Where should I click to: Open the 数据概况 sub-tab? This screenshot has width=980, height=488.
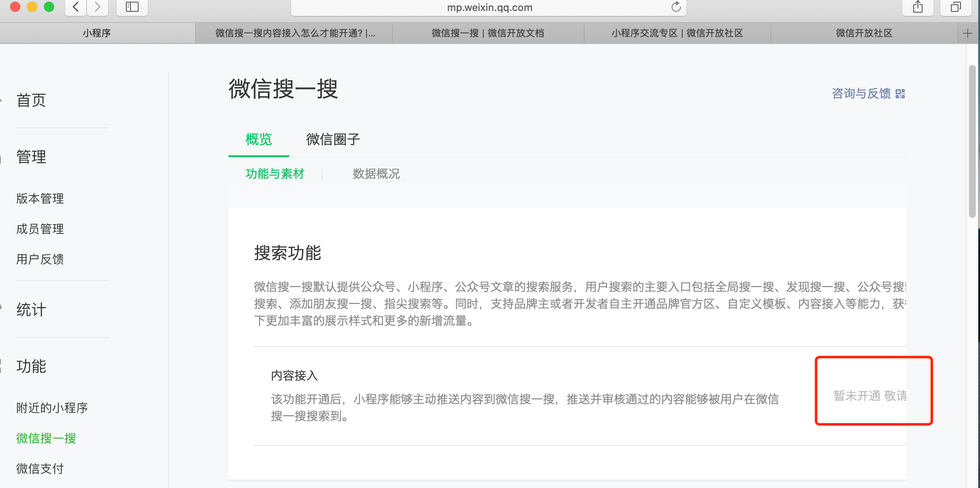[x=376, y=174]
